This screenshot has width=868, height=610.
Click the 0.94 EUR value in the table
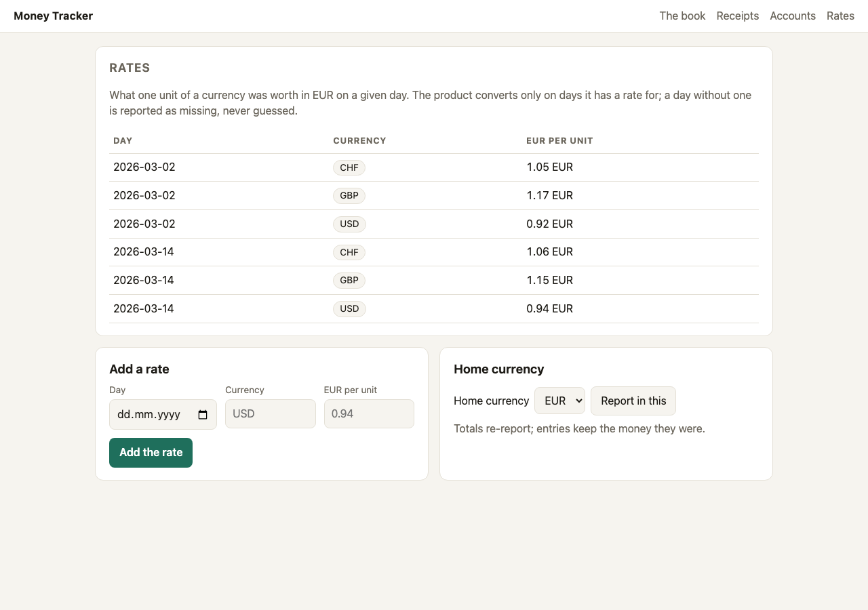[550, 308]
